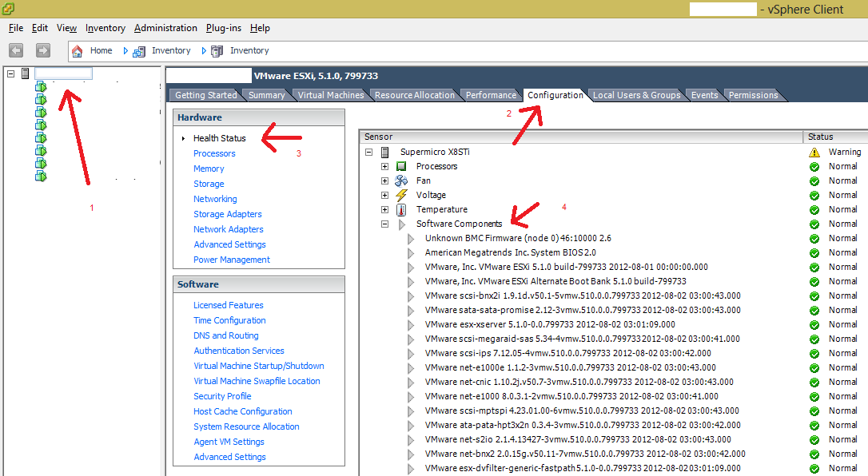Image resolution: width=868 pixels, height=476 pixels.
Task: Click the triangle icon beside VMware scsi-bnx2i
Action: click(411, 296)
